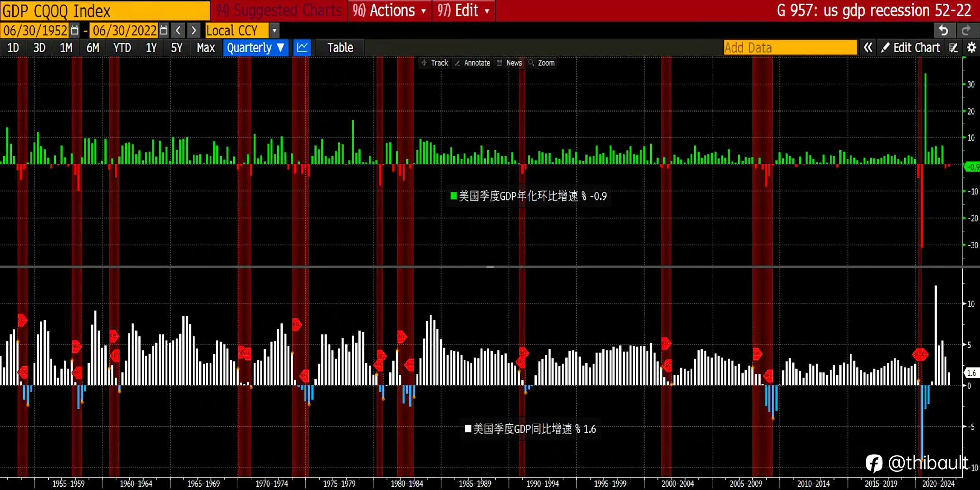The image size is (980, 490).
Task: Open the end date calendar picker icon
Action: point(164,30)
